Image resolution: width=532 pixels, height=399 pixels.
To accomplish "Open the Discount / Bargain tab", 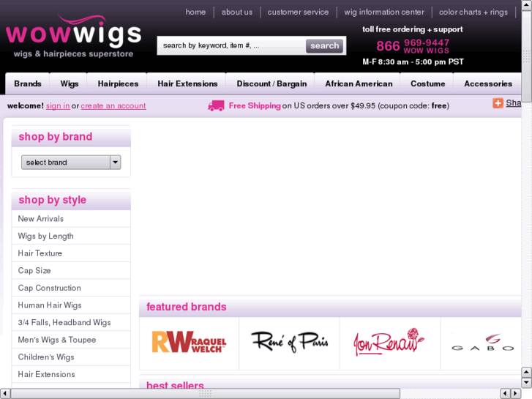I will [x=271, y=83].
